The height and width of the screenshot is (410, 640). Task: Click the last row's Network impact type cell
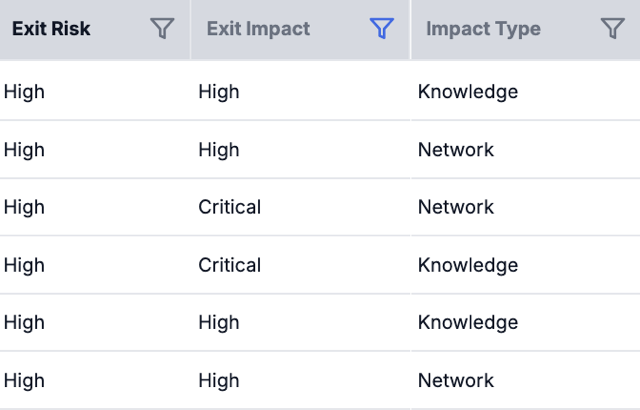pyautogui.click(x=456, y=380)
